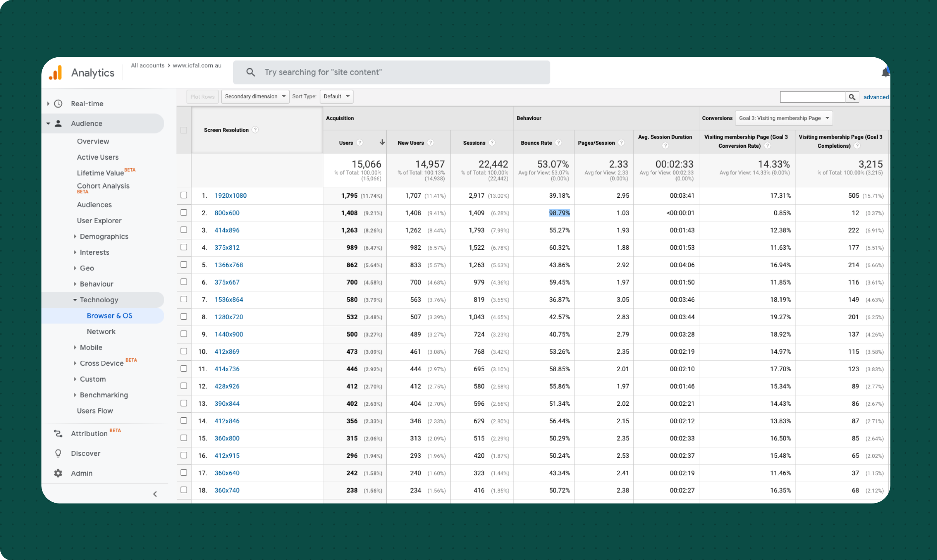Viewport: 937px width, 560px height.
Task: Tick the checkbox for row 375x812
Action: (184, 247)
